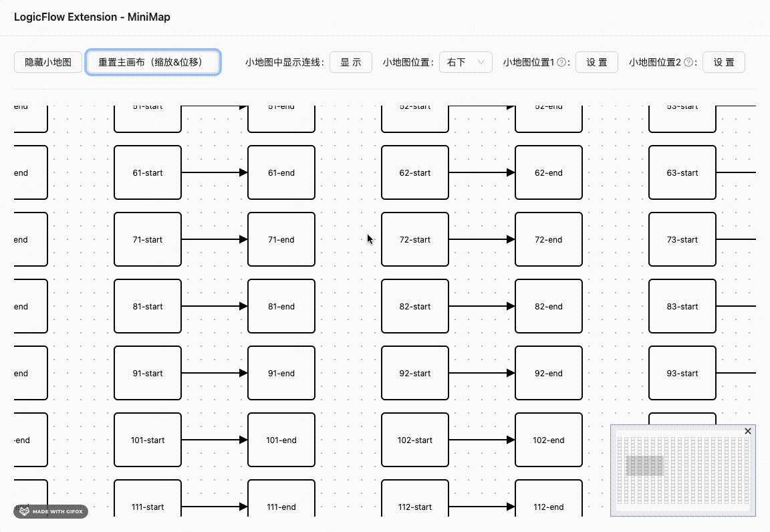Select the 73-start node

click(x=682, y=239)
